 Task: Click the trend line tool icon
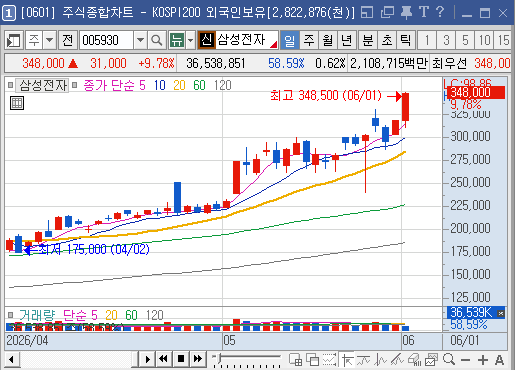pos(364,360)
